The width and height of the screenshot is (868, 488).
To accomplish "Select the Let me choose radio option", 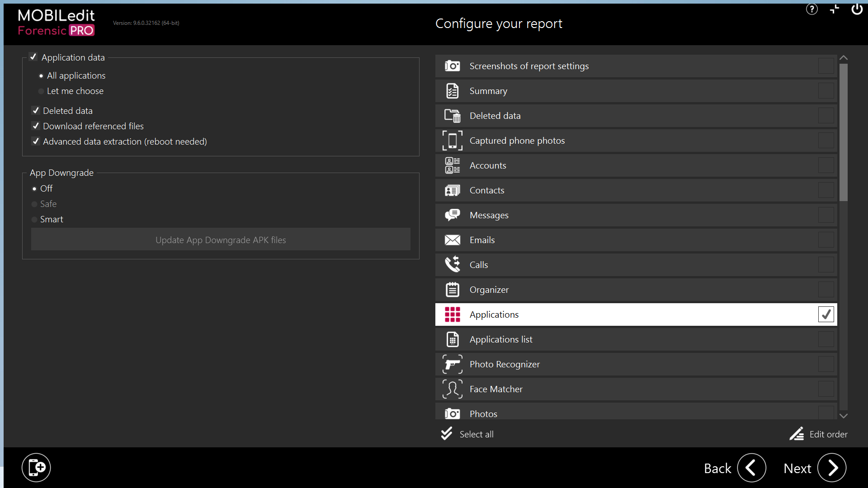I will coord(41,91).
